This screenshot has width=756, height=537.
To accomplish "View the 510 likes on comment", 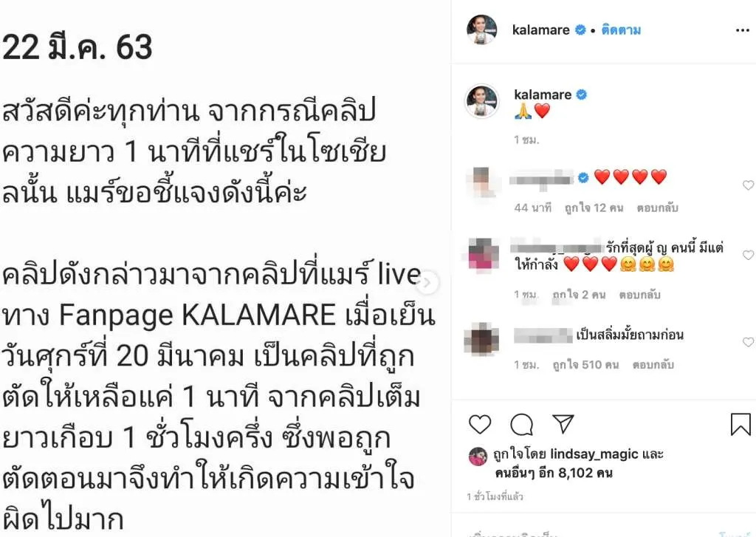I will (x=585, y=365).
